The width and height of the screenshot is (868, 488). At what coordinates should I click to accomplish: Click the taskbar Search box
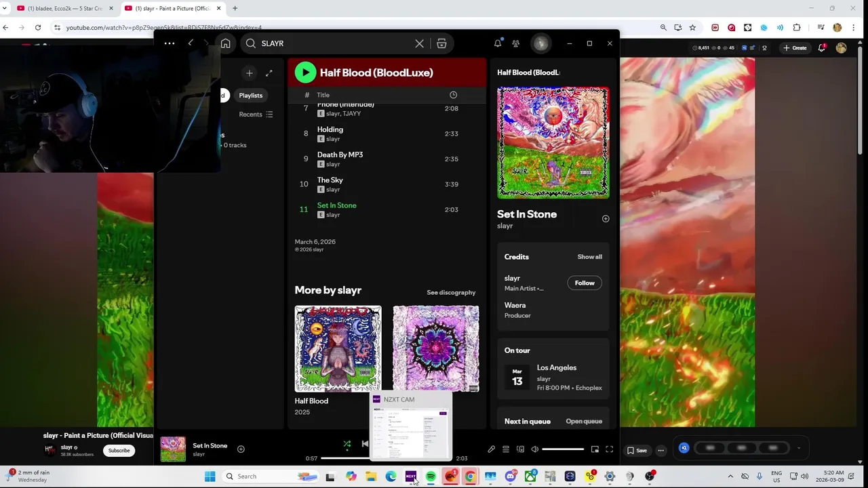271,476
